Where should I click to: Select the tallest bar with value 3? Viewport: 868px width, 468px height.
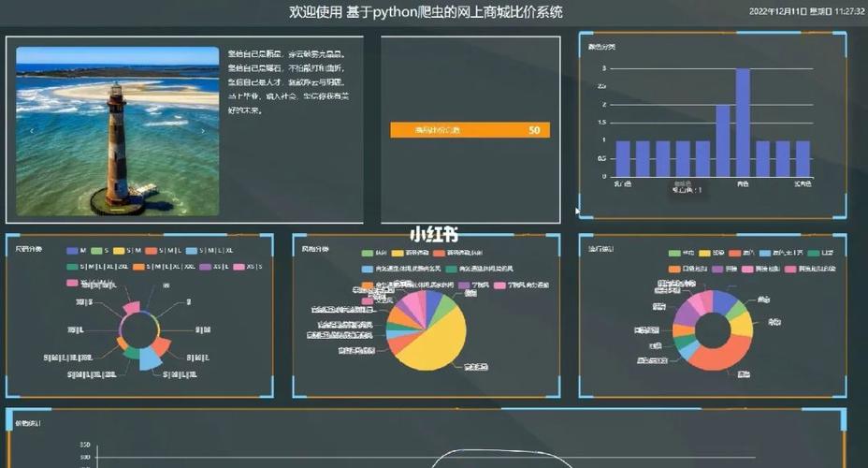pos(743,123)
